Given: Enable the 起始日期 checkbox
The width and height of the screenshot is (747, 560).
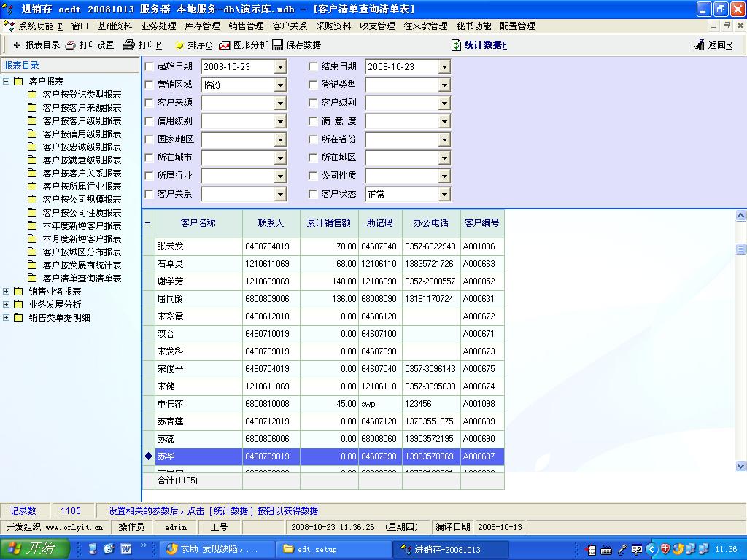Looking at the screenshot, I should click(150, 66).
